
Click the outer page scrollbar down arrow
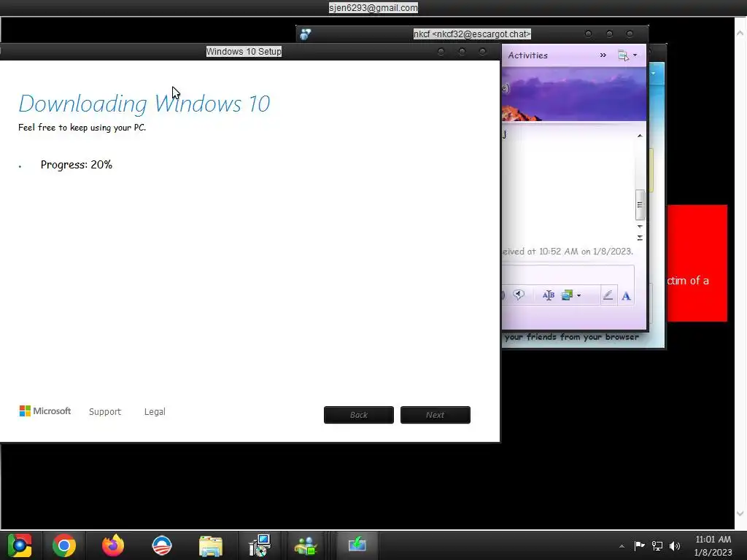[740, 513]
